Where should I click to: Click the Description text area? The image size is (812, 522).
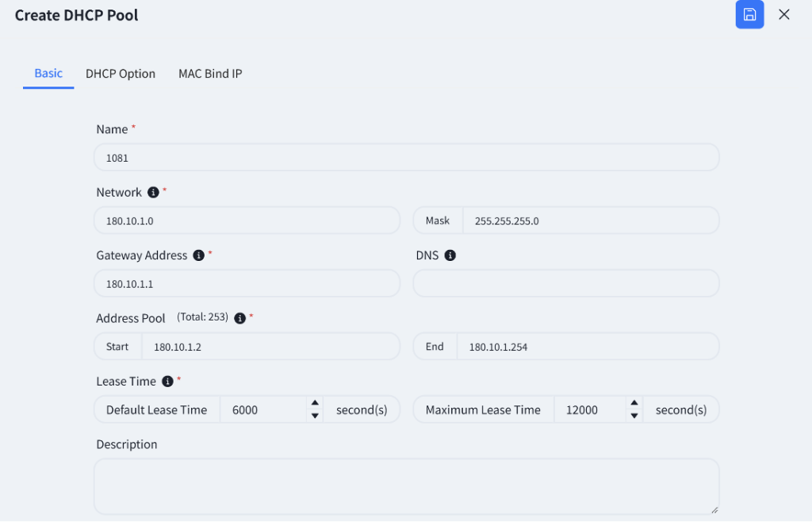pyautogui.click(x=407, y=486)
